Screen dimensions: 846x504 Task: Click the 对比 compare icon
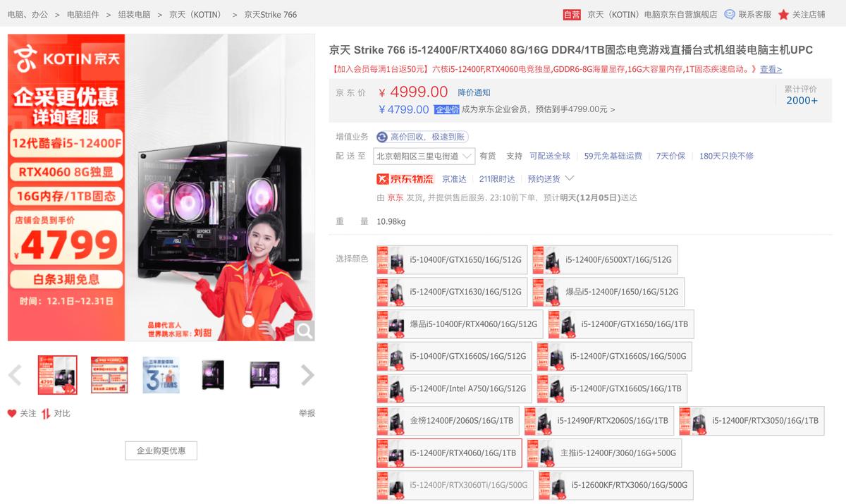(46, 413)
